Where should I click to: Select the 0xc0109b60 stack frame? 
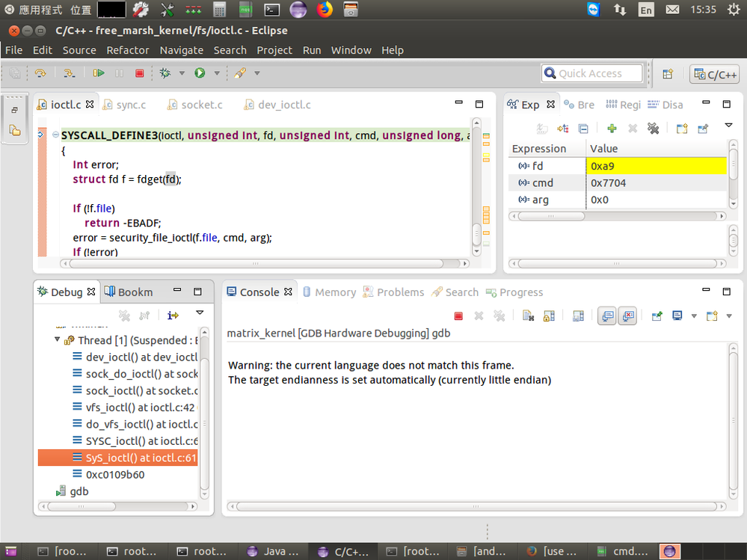tap(108, 474)
